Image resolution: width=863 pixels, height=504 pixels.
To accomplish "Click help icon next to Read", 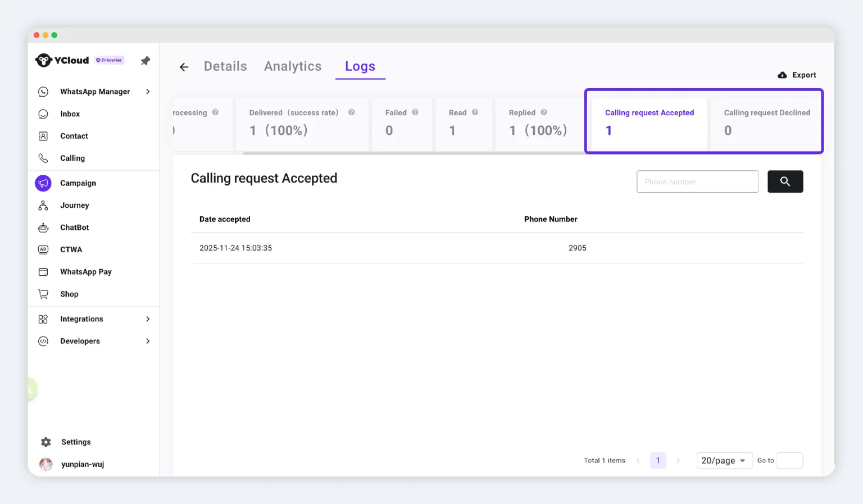I will [x=475, y=112].
